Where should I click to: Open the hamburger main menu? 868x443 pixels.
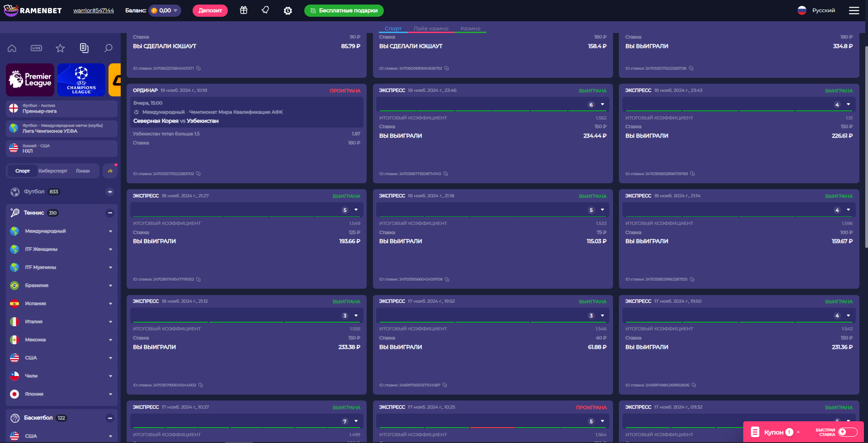(x=854, y=10)
